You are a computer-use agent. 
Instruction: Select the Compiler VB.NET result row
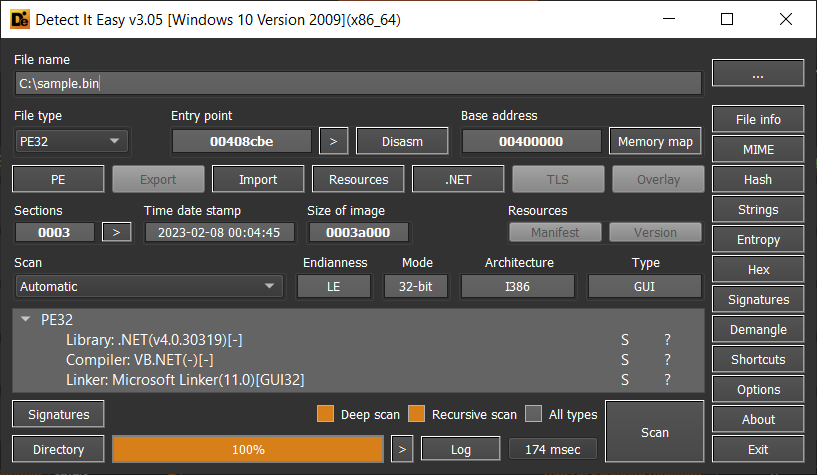[x=358, y=360]
